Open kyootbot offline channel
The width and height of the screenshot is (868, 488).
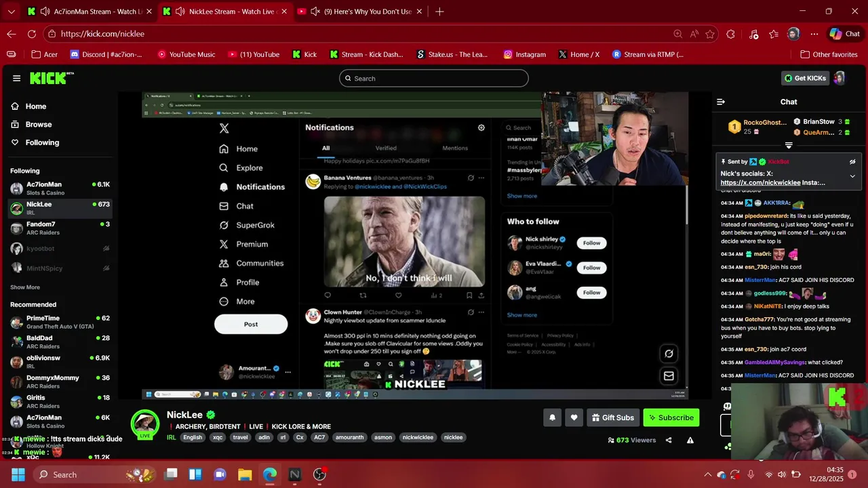60,249
